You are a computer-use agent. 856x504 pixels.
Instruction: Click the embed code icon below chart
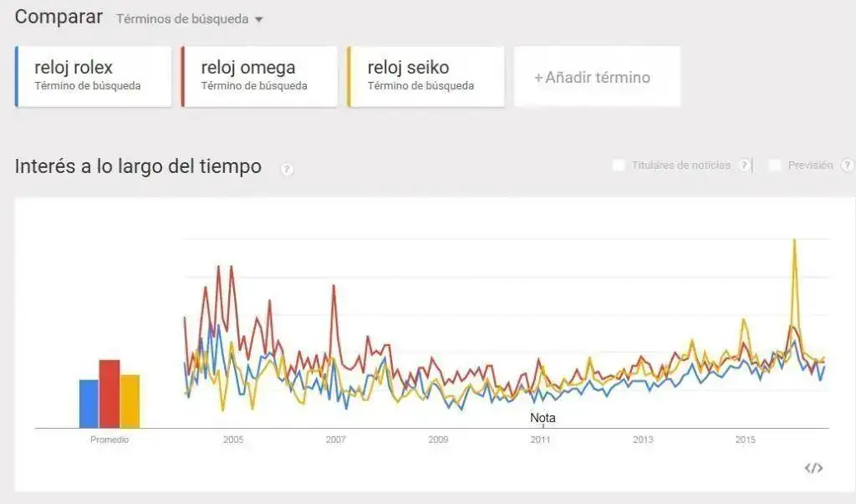point(813,468)
